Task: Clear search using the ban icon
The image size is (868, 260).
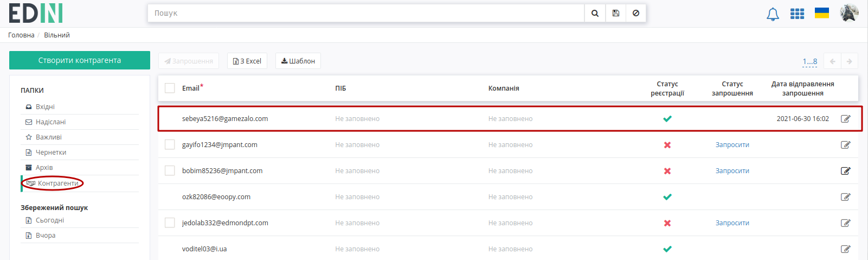Action: point(636,13)
